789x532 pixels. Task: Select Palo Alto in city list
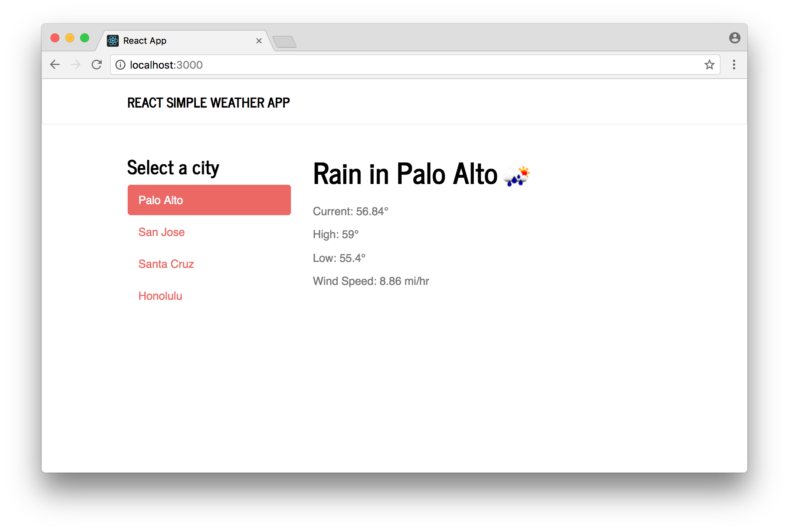pos(209,200)
